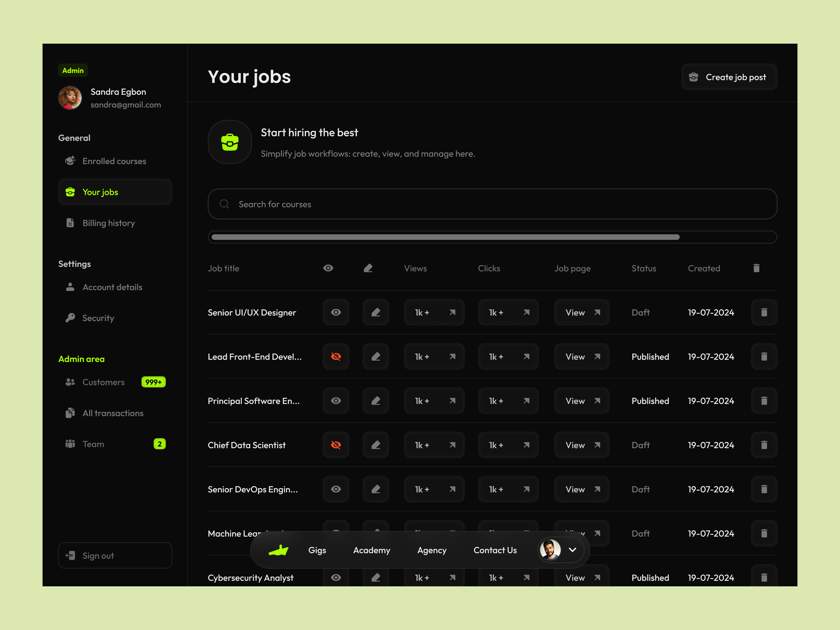
Task: Click the Security key icon in Settings
Action: (x=70, y=318)
